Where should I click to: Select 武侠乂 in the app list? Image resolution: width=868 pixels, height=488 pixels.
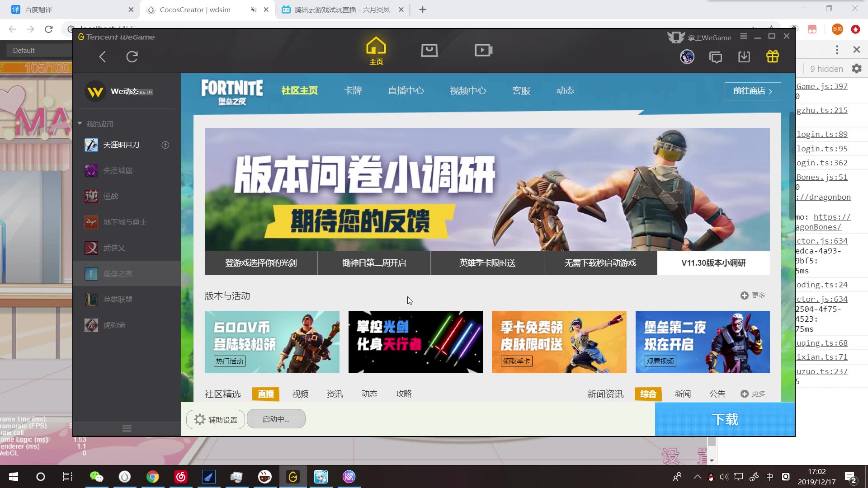pos(127,248)
